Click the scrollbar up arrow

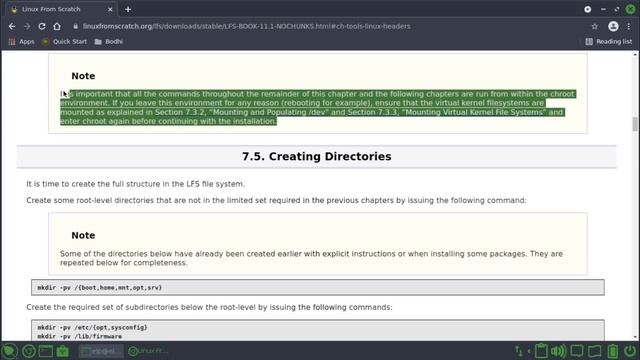(635, 54)
